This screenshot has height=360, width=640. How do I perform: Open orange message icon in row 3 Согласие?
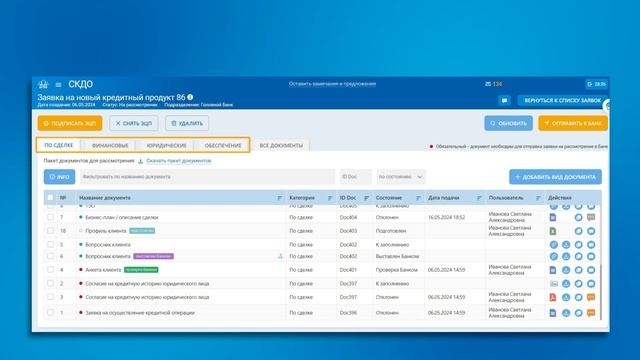591,297
